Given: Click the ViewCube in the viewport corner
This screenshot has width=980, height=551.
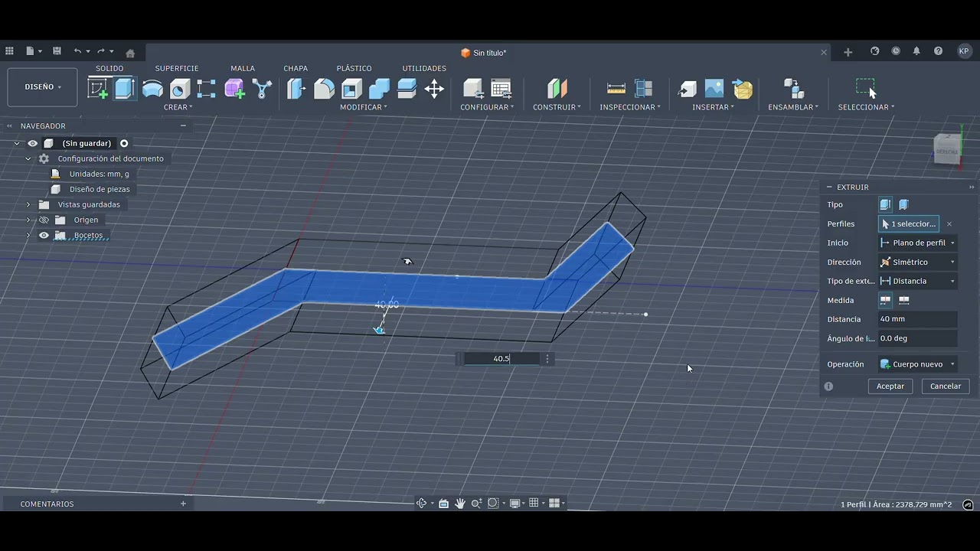Looking at the screenshot, I should click(x=946, y=148).
